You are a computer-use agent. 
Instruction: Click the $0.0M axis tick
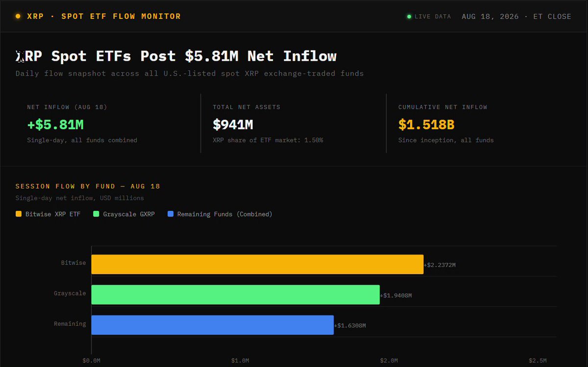click(92, 361)
